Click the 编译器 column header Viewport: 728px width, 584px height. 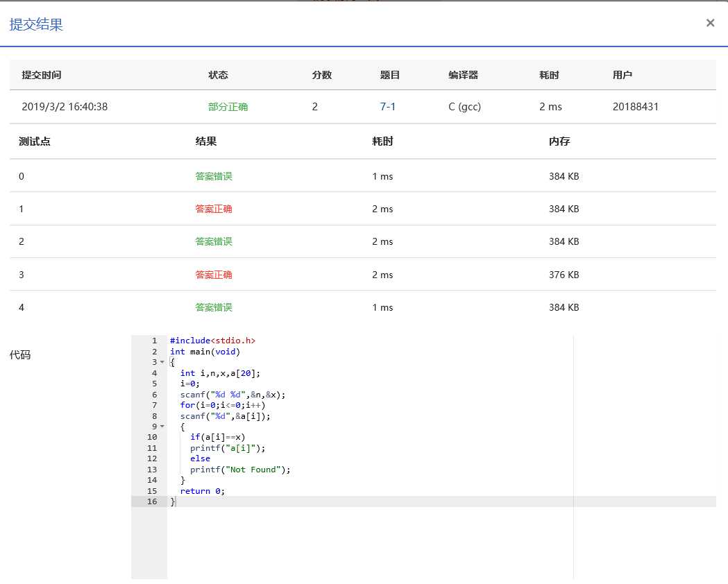(x=463, y=75)
